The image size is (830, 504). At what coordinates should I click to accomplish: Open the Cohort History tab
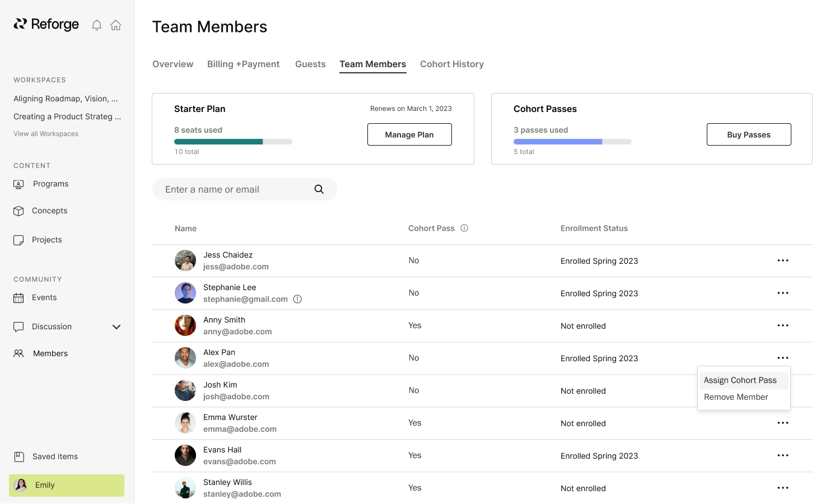[x=452, y=64]
